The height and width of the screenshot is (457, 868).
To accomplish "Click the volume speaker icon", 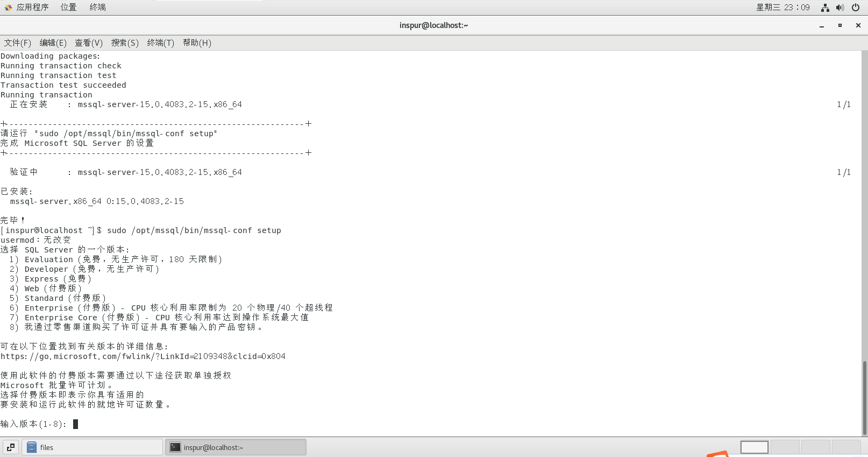I will tap(840, 8).
